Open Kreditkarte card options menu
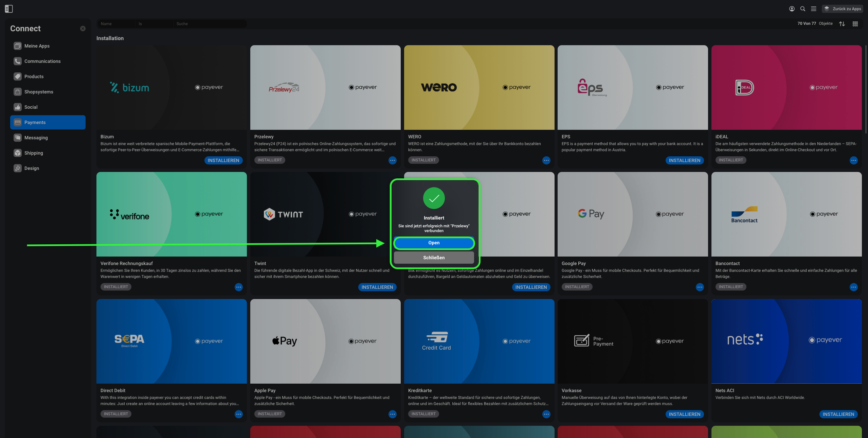Screen dimensions: 868x438 546,414
